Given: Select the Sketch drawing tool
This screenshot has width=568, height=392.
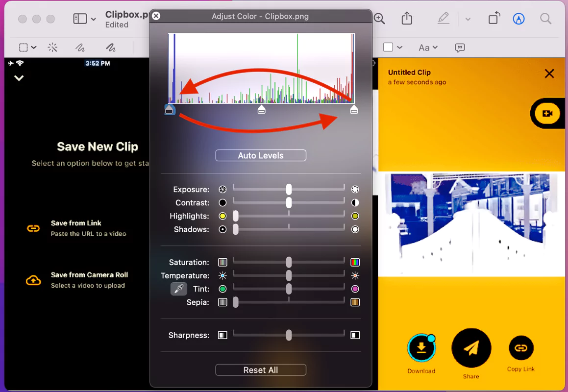Looking at the screenshot, I should 80,47.
